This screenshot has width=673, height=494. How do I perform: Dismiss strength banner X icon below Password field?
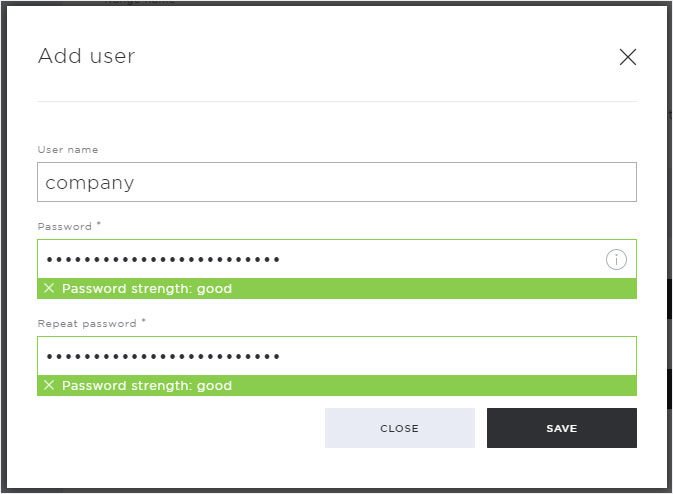49,288
